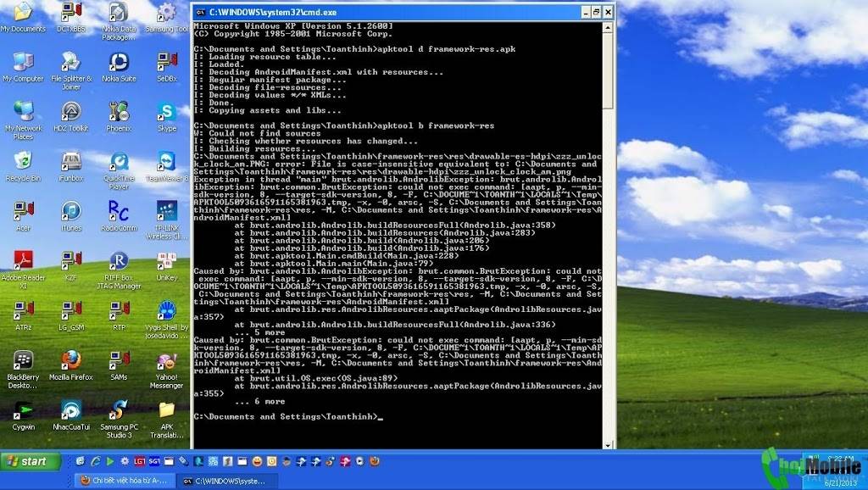Click the smiley face quick launch icon
The width and height of the screenshot is (868, 490).
257,461
